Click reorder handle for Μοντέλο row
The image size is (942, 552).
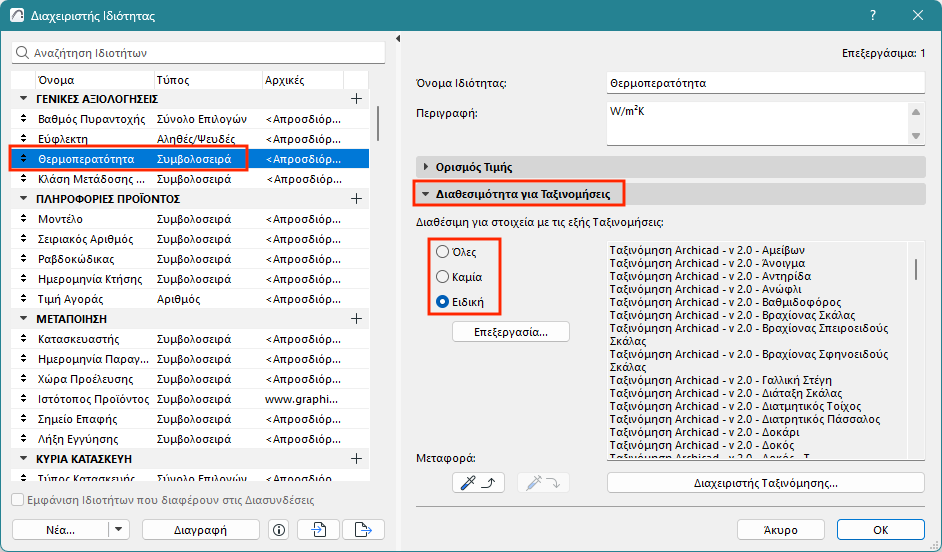tap(23, 219)
